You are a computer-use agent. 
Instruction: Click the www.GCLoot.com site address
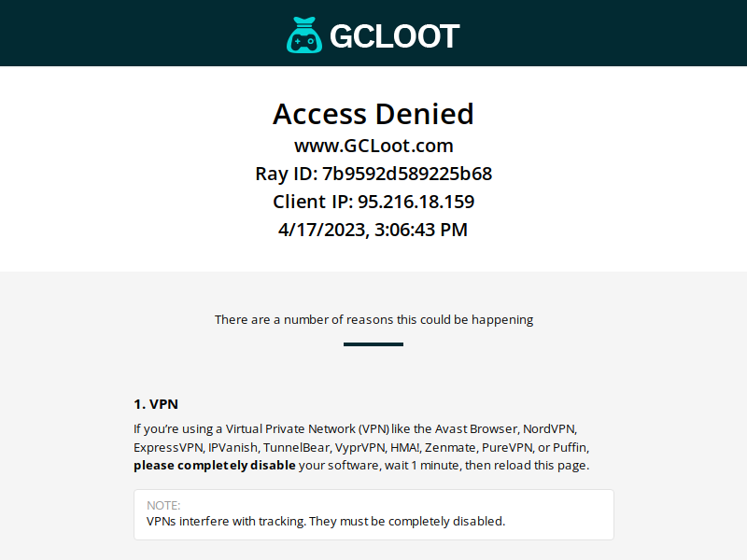click(373, 146)
